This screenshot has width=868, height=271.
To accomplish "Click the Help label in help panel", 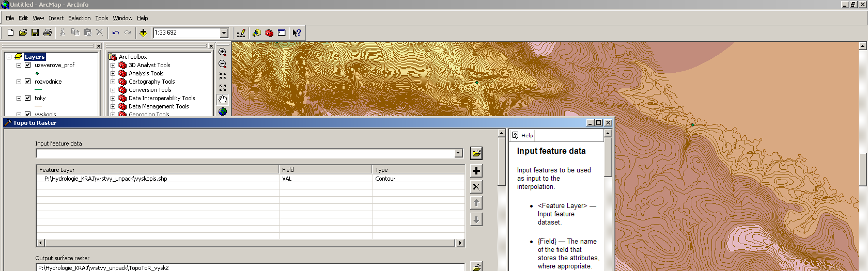I will (527, 136).
